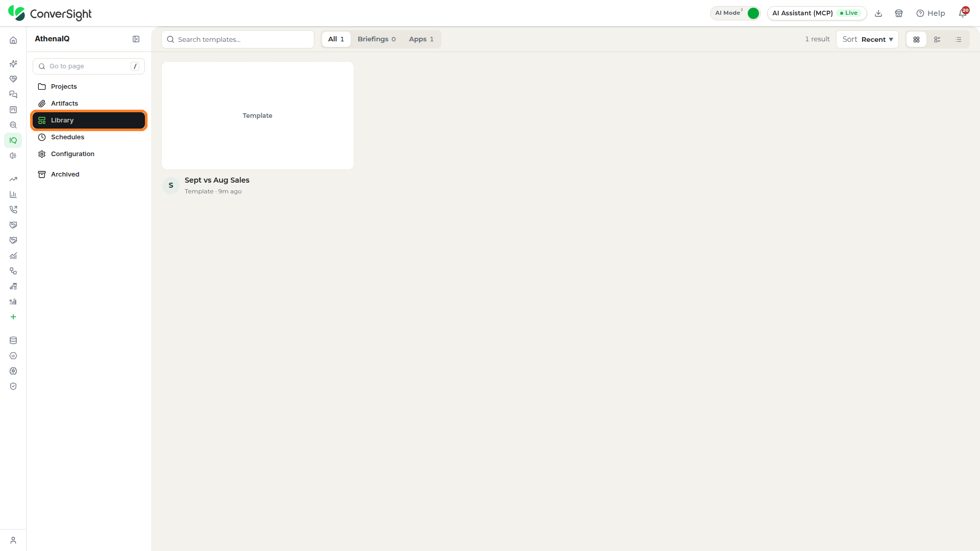Open Schedules in the sidebar
Viewport: 980px width, 551px height.
pyautogui.click(x=89, y=137)
